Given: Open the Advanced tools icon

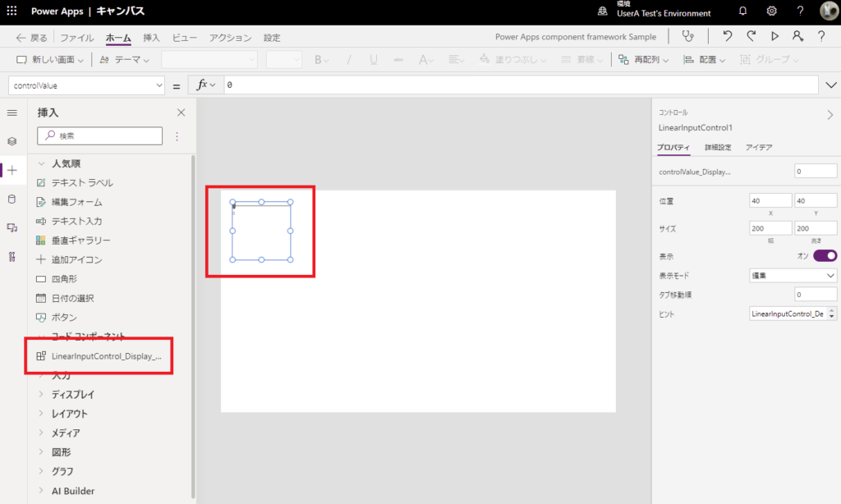Looking at the screenshot, I should click(x=11, y=257).
